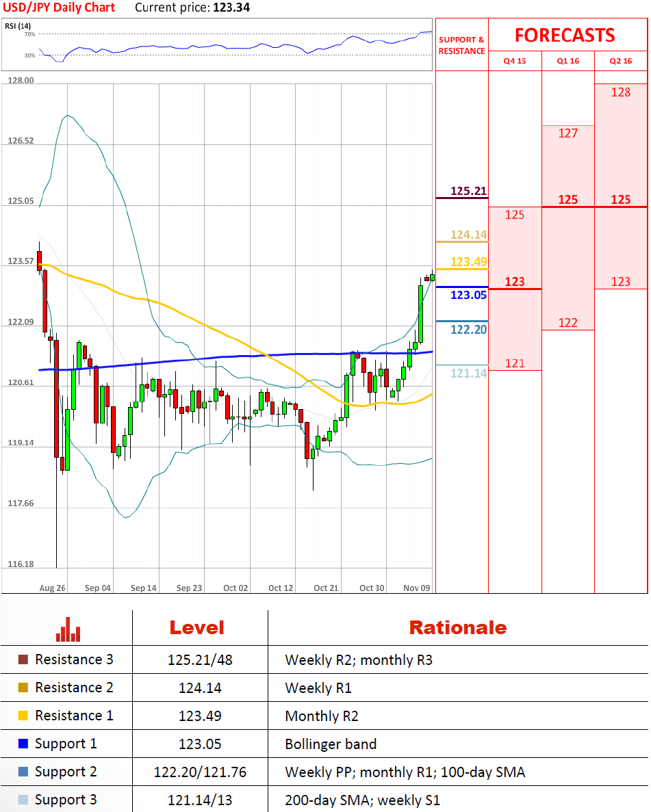Click the 123.57 price axis label
Screen dimensions: 651x812
click(x=21, y=261)
